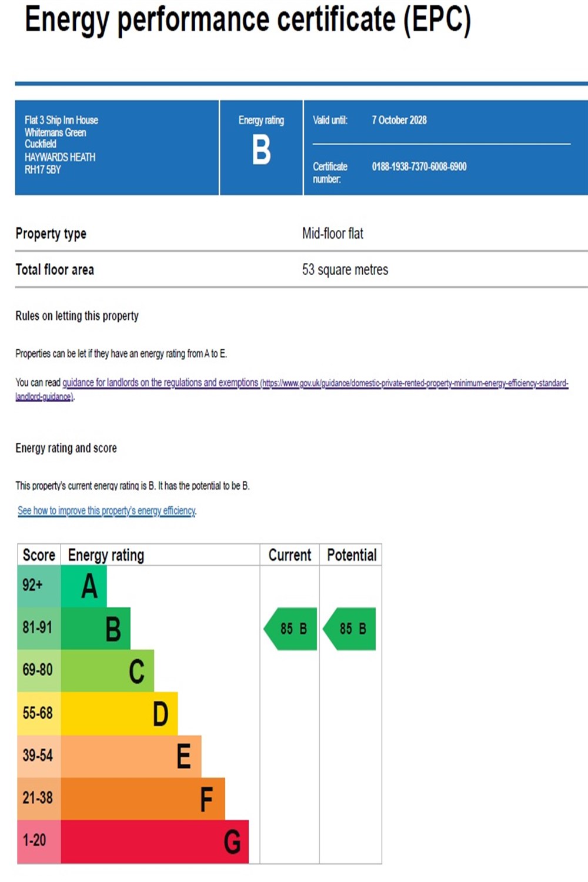Open the guidance for landlords link
The height and width of the screenshot is (882, 588).
pos(160,383)
